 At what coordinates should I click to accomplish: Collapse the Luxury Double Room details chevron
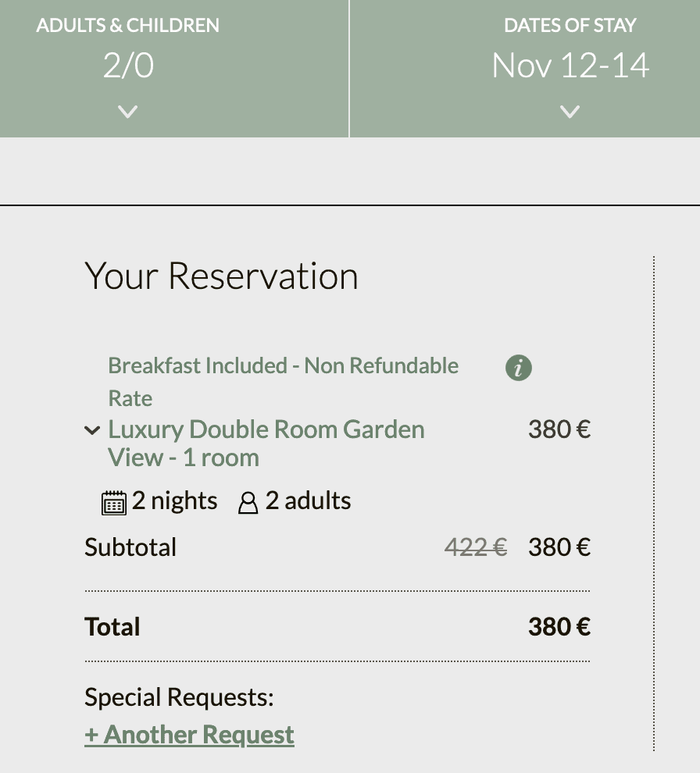92,430
